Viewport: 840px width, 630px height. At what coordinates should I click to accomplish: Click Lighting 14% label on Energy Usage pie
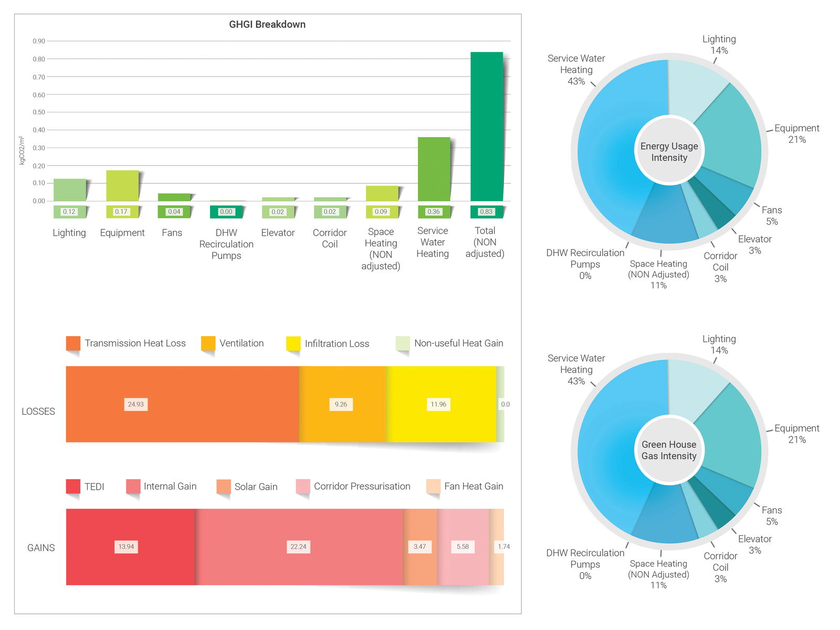tap(719, 45)
